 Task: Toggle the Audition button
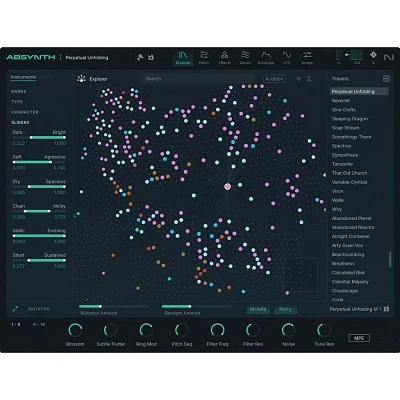click(x=274, y=79)
